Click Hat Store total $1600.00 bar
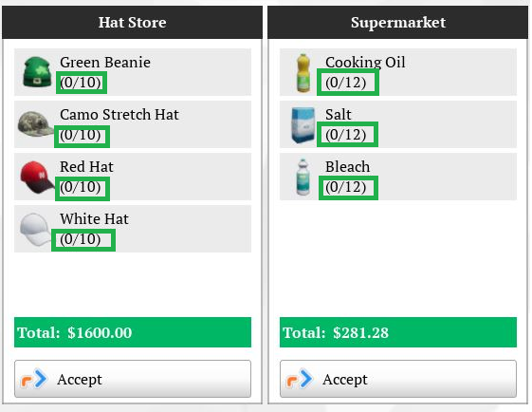 [x=133, y=332]
